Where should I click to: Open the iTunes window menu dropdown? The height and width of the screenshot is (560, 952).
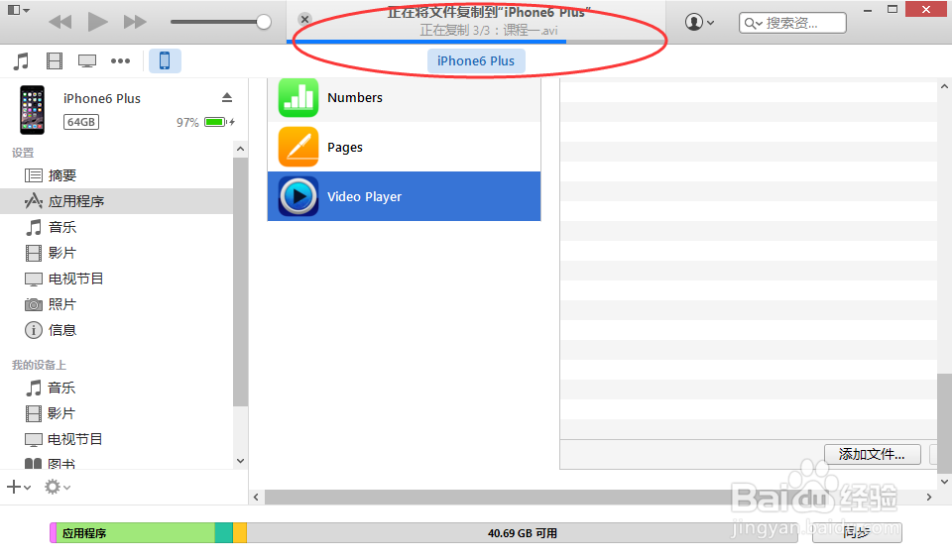click(18, 10)
